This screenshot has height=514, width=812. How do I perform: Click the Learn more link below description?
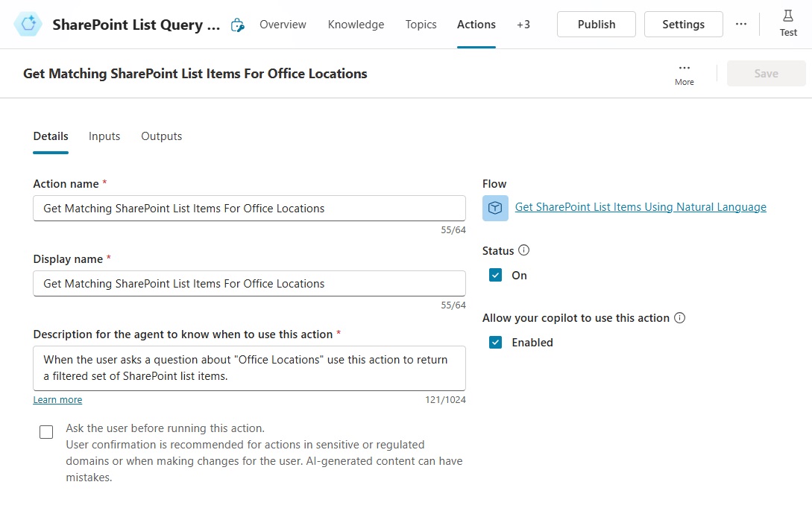click(57, 399)
